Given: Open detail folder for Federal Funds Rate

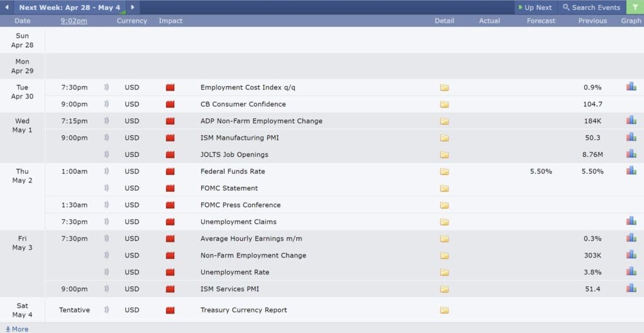Looking at the screenshot, I should (x=444, y=171).
